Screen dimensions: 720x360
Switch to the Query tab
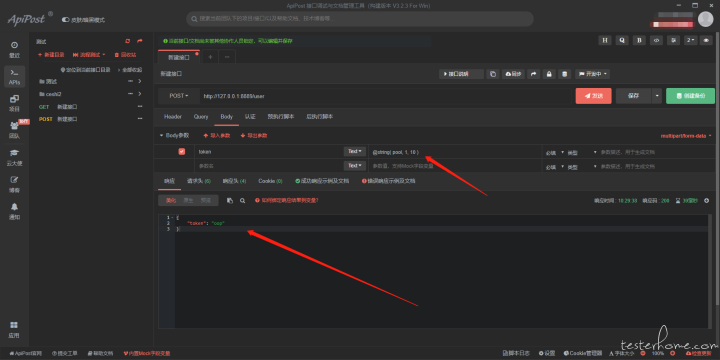click(x=201, y=117)
